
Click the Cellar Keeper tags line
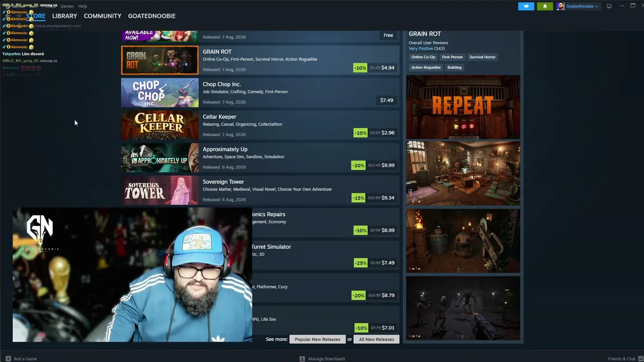click(x=243, y=124)
